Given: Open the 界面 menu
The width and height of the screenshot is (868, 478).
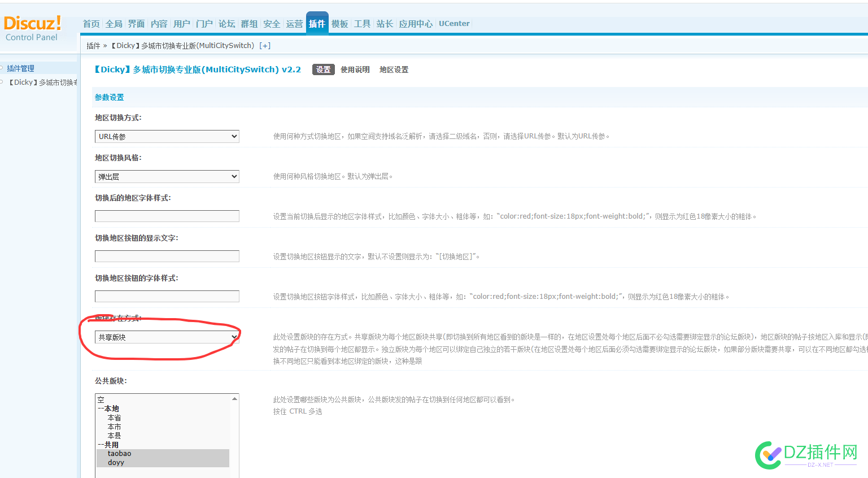Looking at the screenshot, I should (x=136, y=24).
